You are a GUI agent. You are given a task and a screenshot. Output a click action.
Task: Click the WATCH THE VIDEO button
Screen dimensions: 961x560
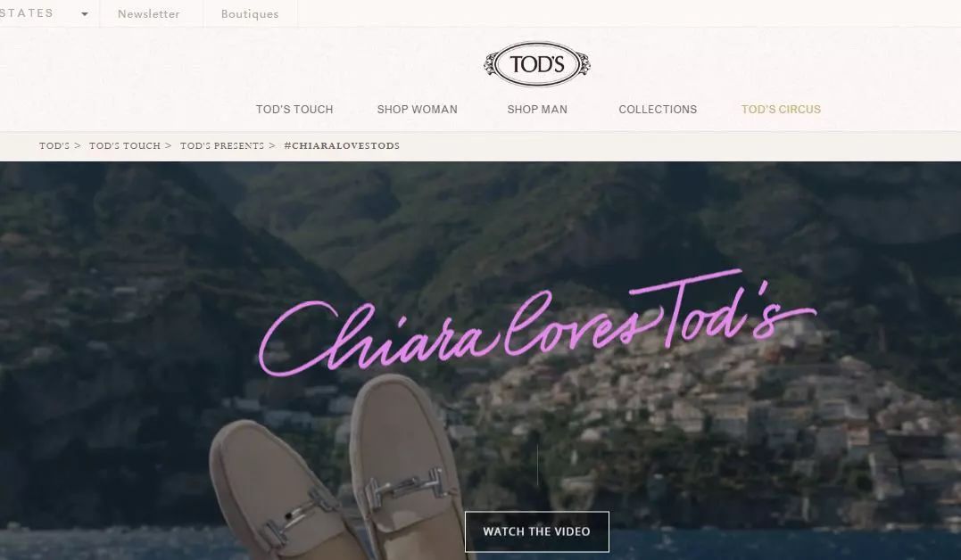pos(537,531)
